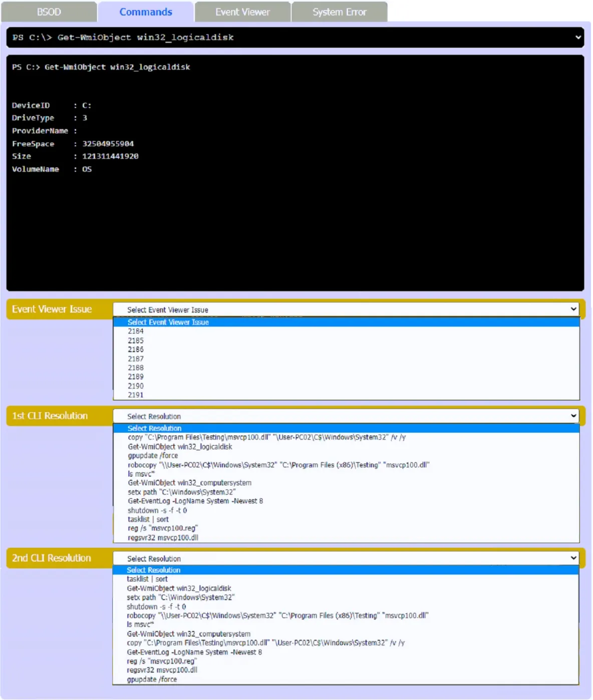Go to the System Error tab

340,12
